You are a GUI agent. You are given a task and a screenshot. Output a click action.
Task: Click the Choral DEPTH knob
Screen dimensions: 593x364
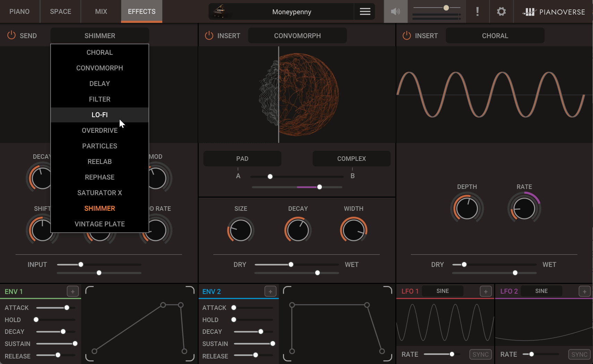(x=467, y=209)
